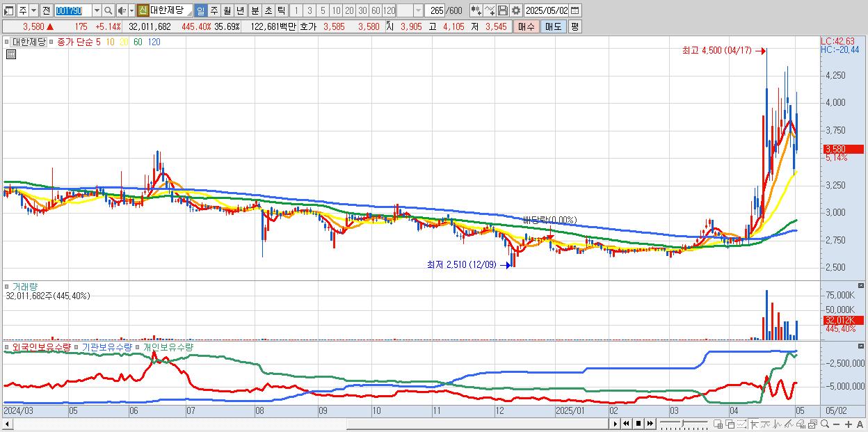
Task: Click the window menu icon at the toolbar start
Action: pos(10,10)
